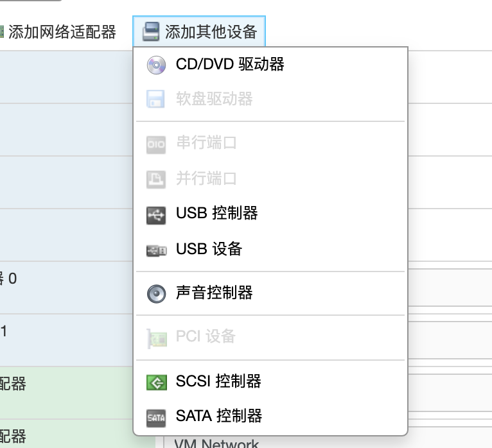Add a USB 设备 from the menu
Viewport: 492px width, 448px height.
coord(209,250)
